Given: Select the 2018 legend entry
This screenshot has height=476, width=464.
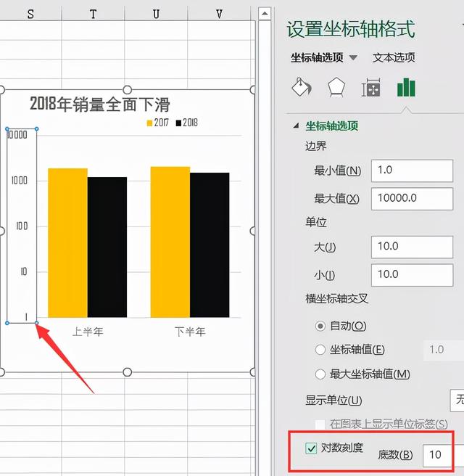Looking at the screenshot, I should pyautogui.click(x=186, y=123).
